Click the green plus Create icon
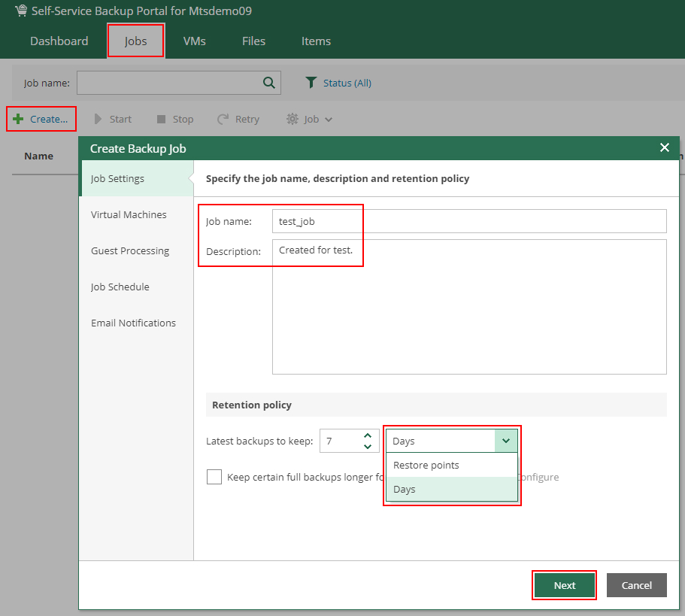Viewport: 685px width, 616px height. click(18, 119)
